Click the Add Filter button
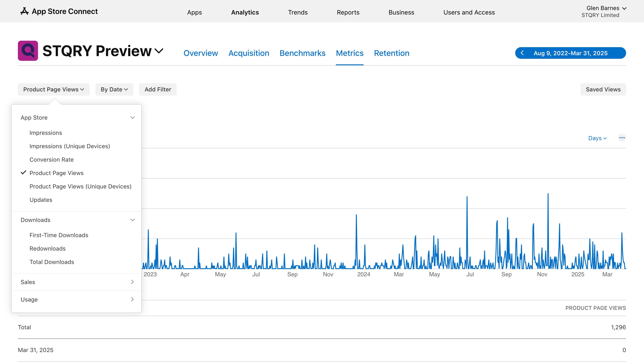Viewport: 644px width, 363px height. pos(158,89)
